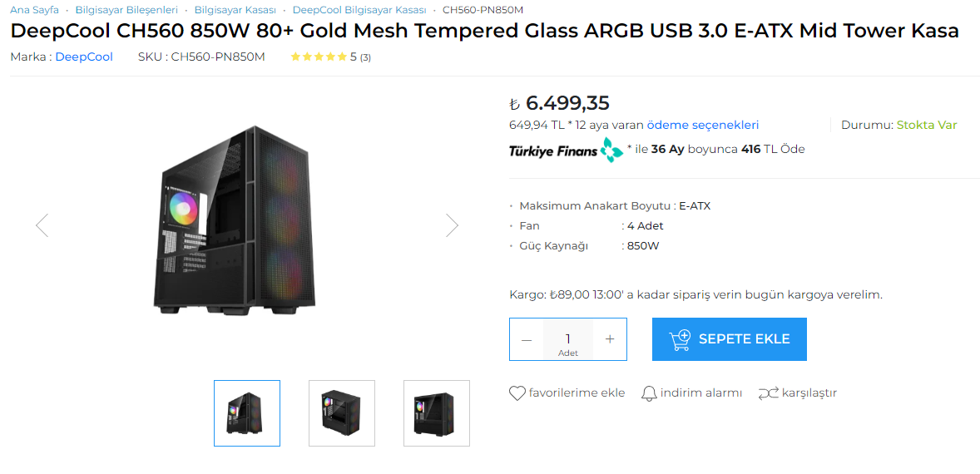Click the bell discount alert icon
Screen dimensions: 980x474
pos(649,393)
